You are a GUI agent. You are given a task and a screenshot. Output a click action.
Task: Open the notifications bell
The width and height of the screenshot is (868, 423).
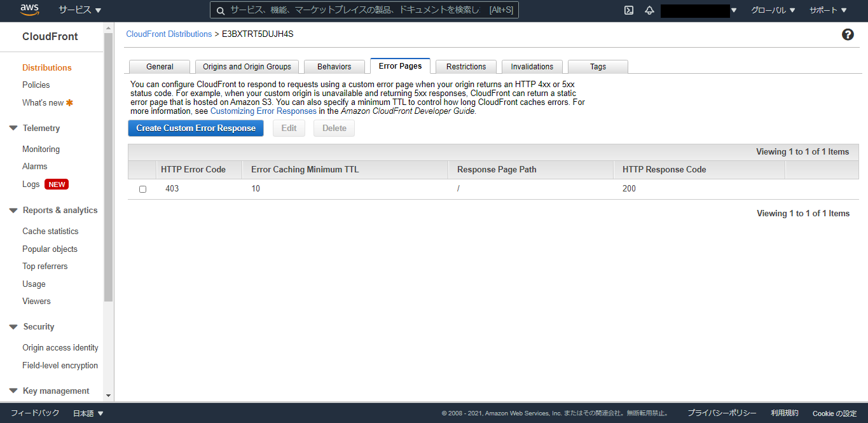649,10
